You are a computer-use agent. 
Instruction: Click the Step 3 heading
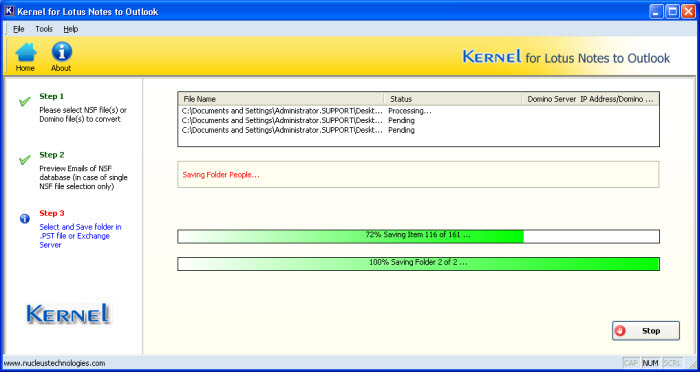tap(52, 213)
